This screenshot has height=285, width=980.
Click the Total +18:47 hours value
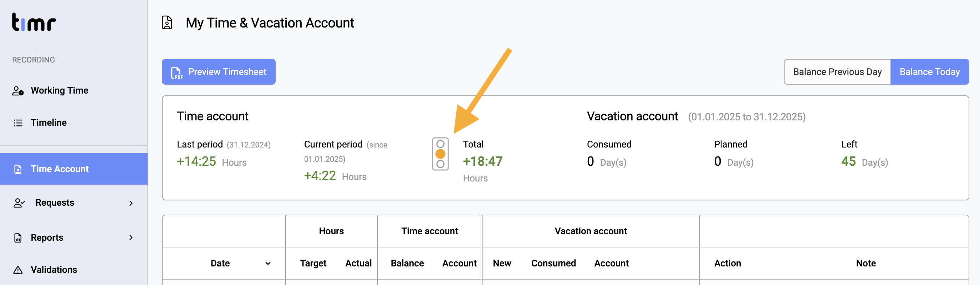point(483,161)
